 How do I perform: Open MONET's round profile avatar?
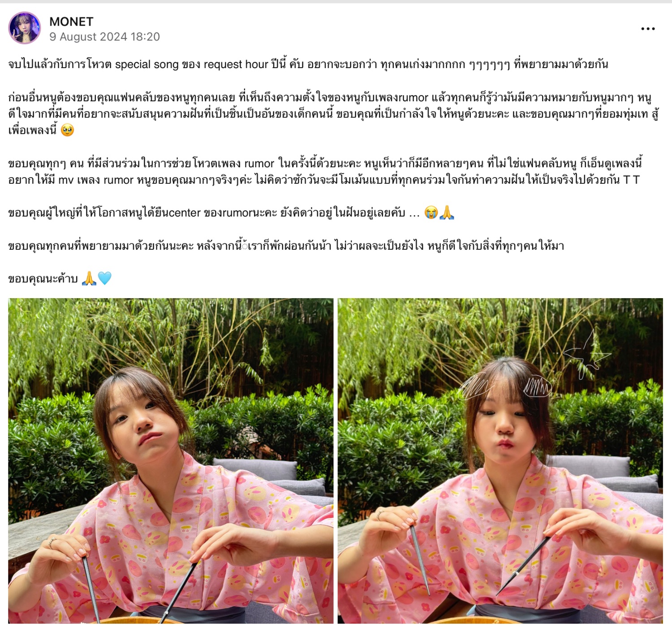coord(25,28)
